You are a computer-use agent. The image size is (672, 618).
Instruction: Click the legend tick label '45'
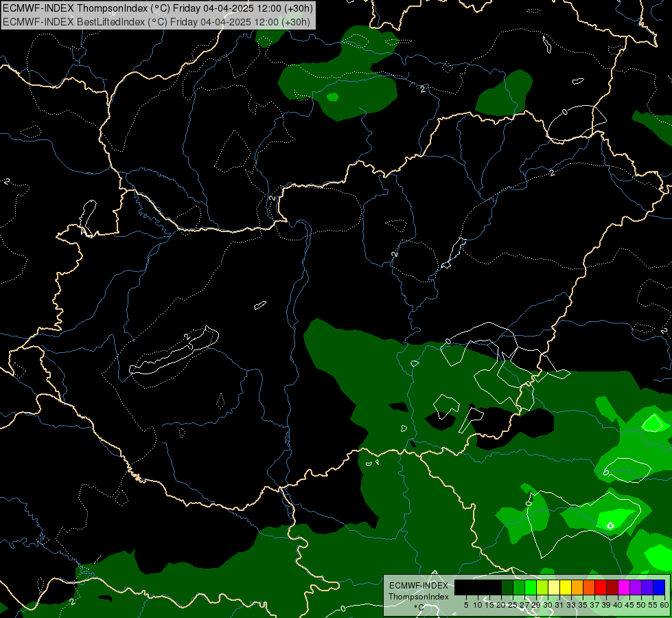pos(629,605)
